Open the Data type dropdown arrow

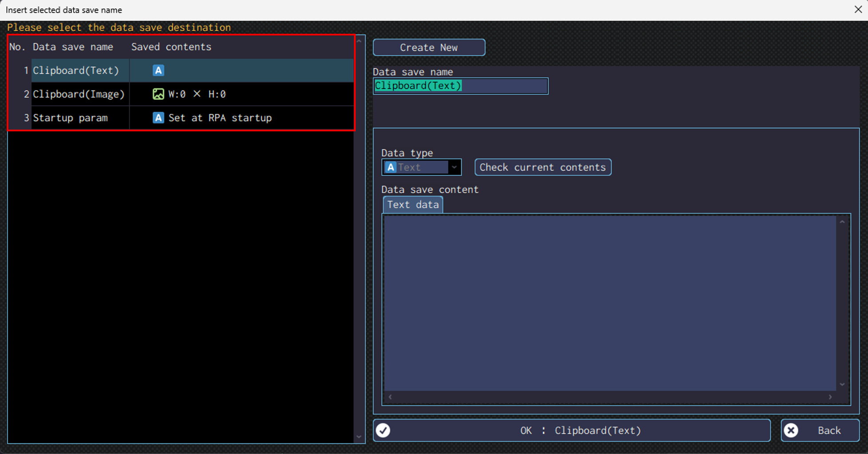pos(454,167)
